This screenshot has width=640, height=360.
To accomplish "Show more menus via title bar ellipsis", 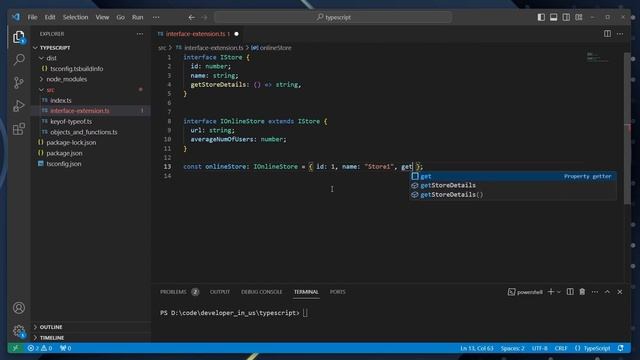I will pyautogui.click(x=156, y=17).
